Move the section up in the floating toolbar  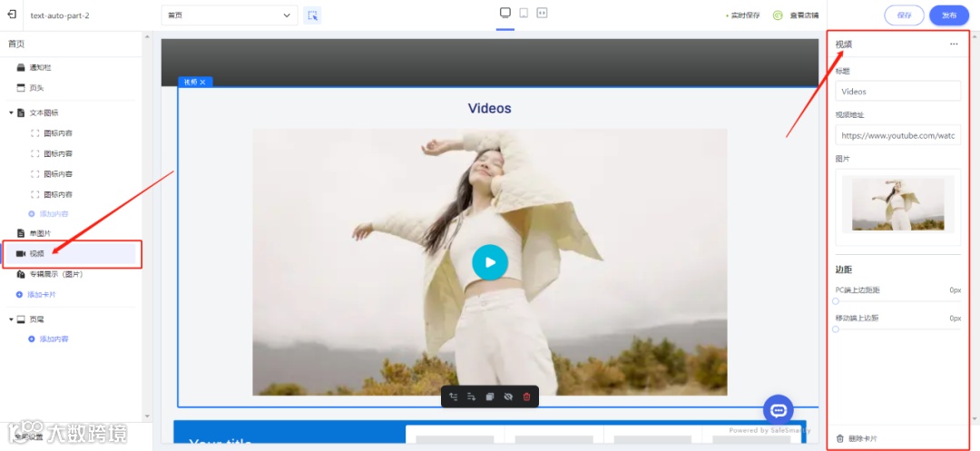pyautogui.click(x=454, y=397)
